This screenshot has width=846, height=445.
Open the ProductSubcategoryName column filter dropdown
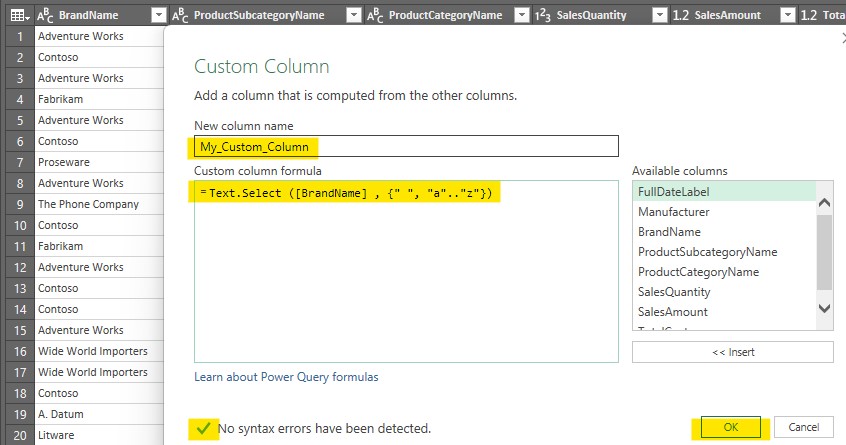(x=353, y=15)
